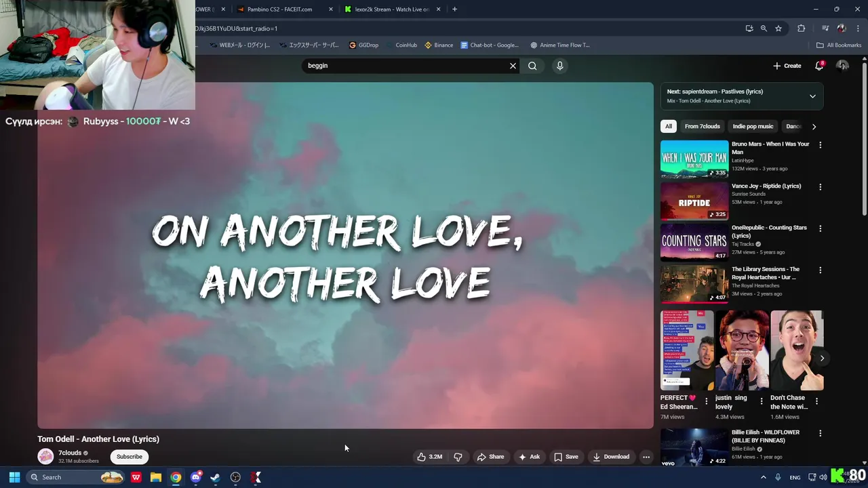Open the Anime Time Flow bookmark

click(x=559, y=45)
